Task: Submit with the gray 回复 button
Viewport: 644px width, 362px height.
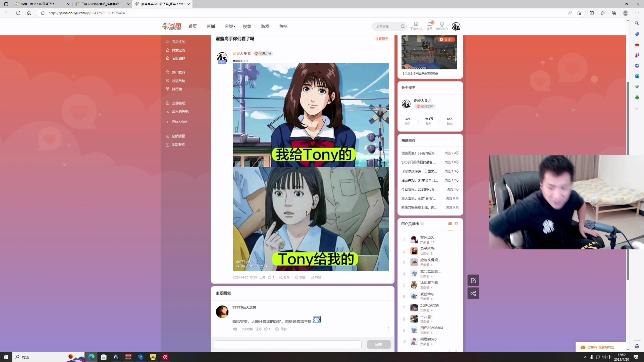Action: tap(379, 345)
